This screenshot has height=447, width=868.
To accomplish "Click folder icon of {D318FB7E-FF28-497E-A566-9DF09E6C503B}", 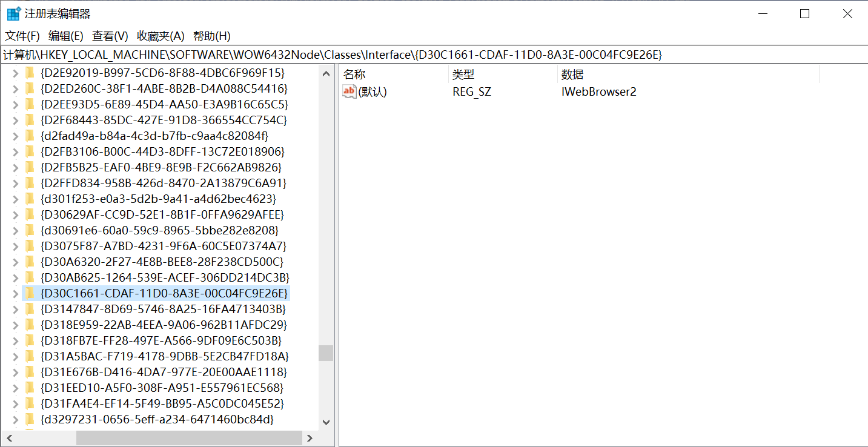I will tap(29, 340).
